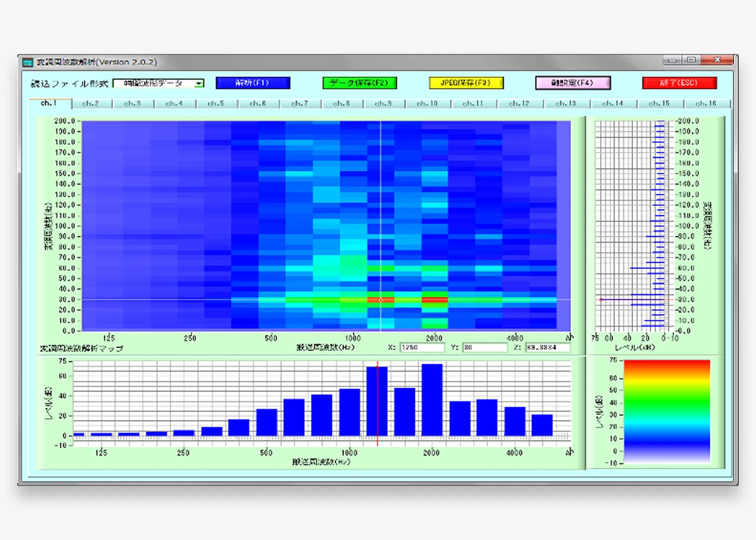Save data with the green データ保存(F2) button
756x540 pixels.
(x=359, y=83)
